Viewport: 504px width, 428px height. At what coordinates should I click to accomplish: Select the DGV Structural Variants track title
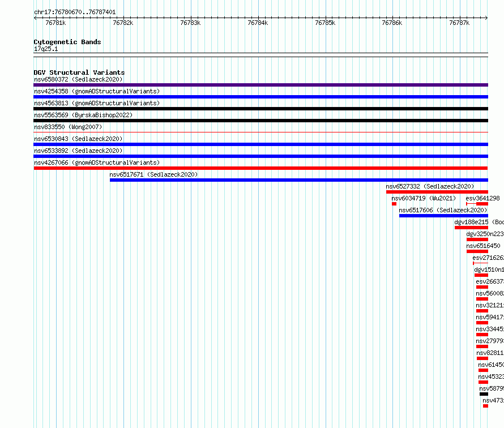[79, 72]
